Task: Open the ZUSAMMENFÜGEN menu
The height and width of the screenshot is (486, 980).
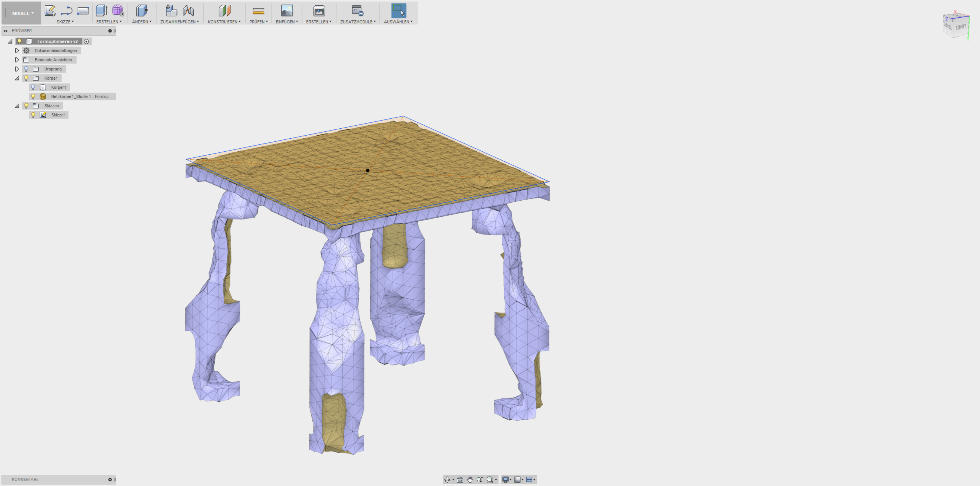Action: 180,22
